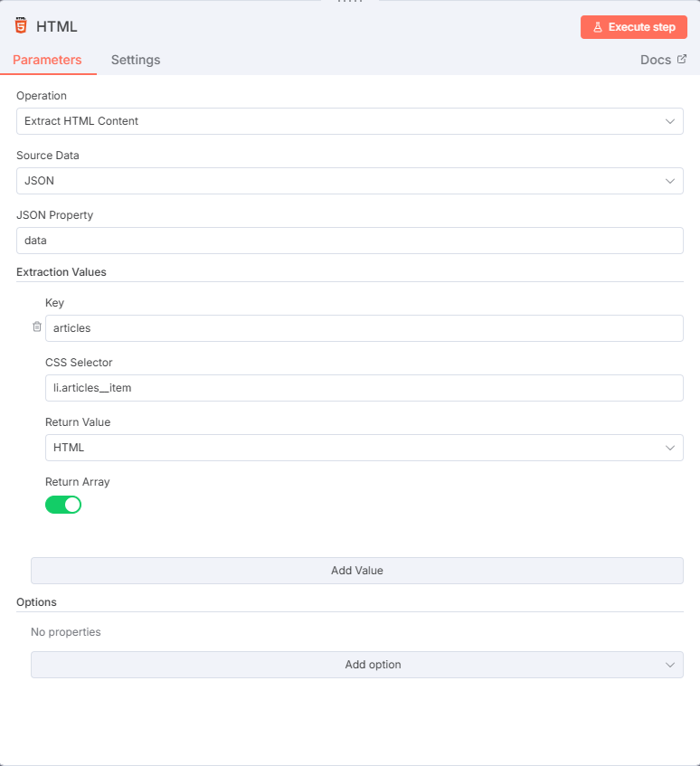
Task: Switch to the Parameters tab
Action: [x=47, y=60]
